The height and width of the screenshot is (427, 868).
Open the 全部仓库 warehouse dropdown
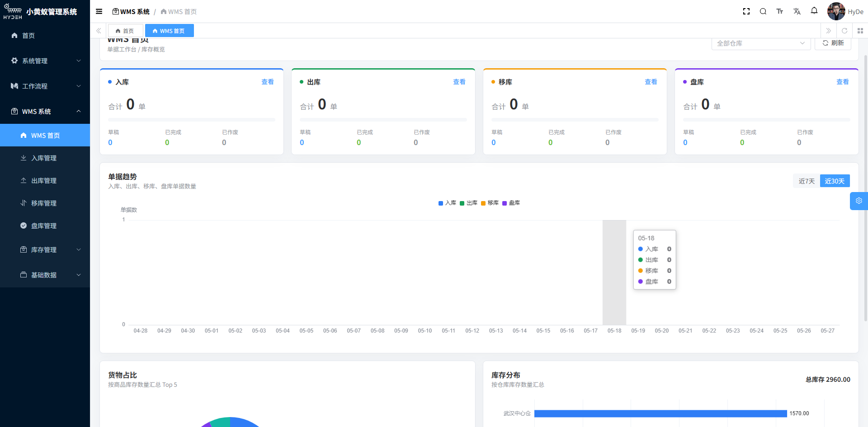pos(761,43)
